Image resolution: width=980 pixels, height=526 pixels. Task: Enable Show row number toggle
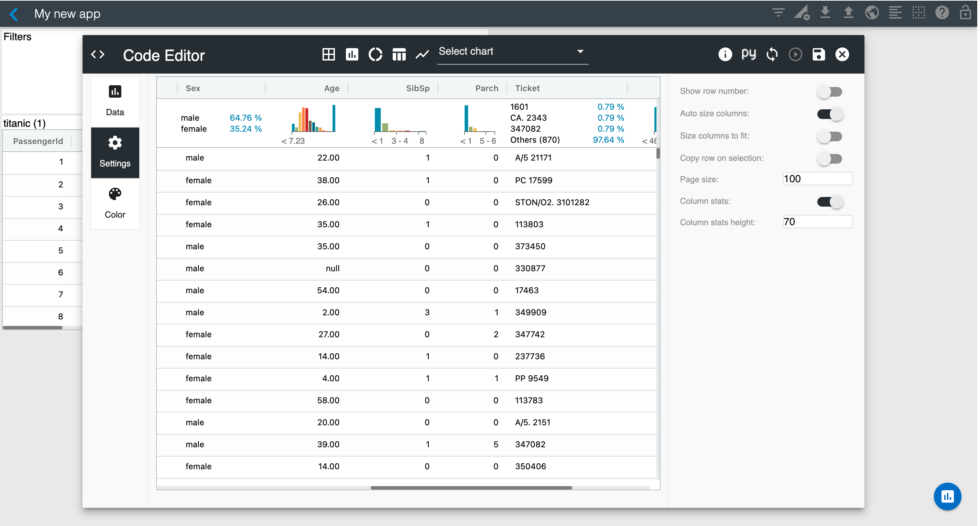pyautogui.click(x=830, y=92)
